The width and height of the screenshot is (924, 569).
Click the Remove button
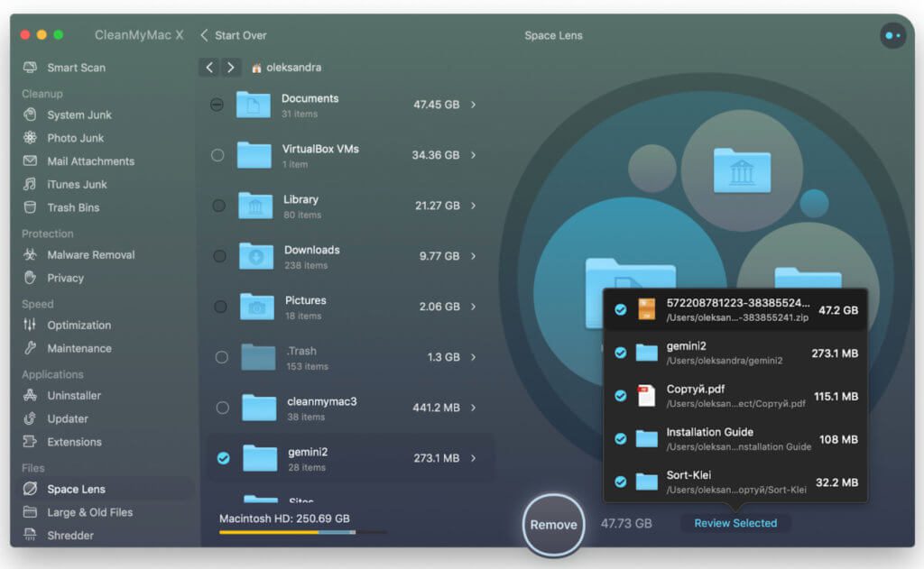[x=553, y=524]
